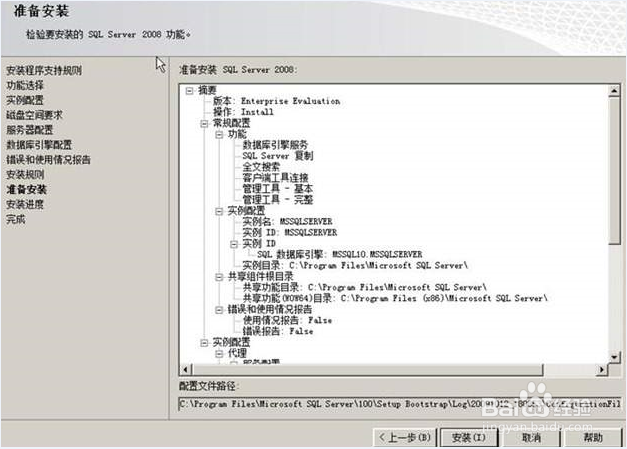Select 全文搜索 feature row
Image resolution: width=627 pixels, height=449 pixels.
(x=261, y=167)
